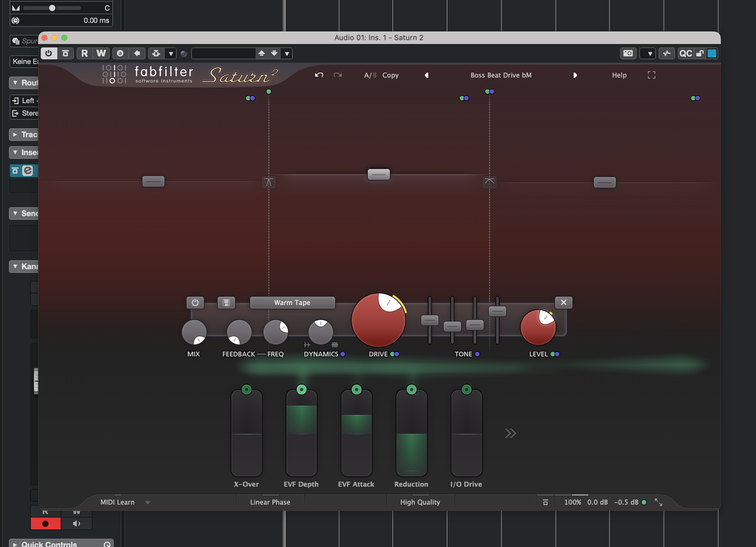Turn the DRIVE knob
The width and height of the screenshot is (756, 547).
(x=379, y=320)
